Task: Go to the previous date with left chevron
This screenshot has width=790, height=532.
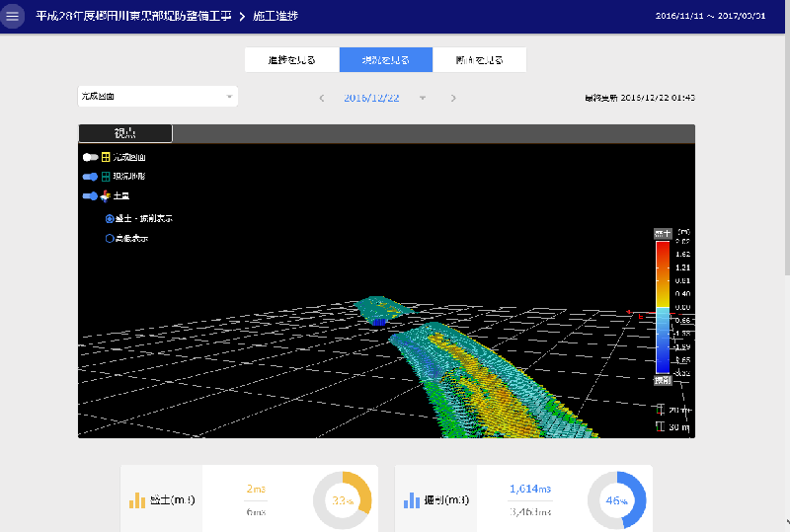Action: [x=321, y=98]
